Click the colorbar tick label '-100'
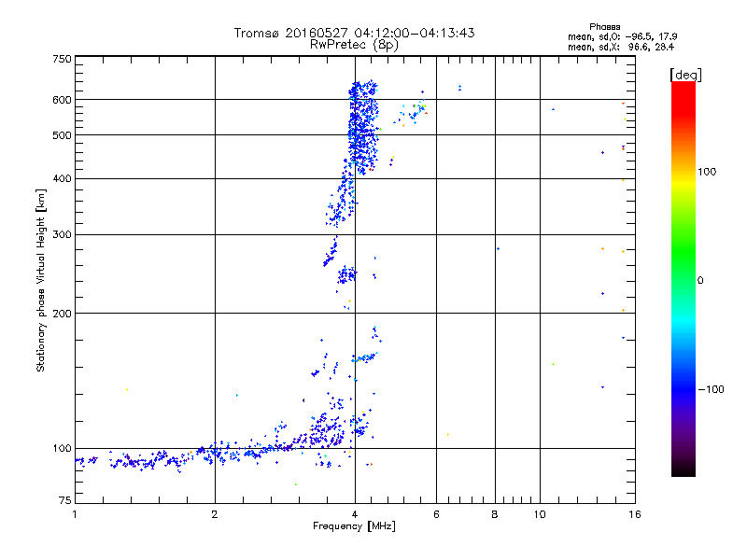 tap(711, 389)
